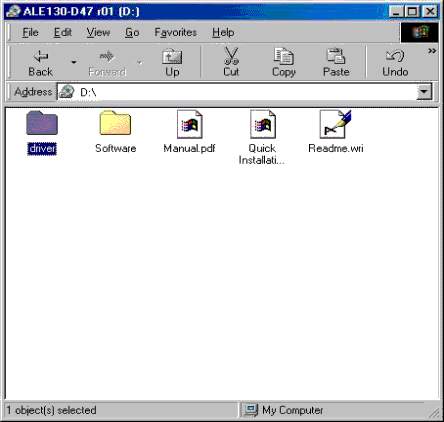Screen dimensions: 444x422
Task: Click the D:\ address input field
Action: 237,92
